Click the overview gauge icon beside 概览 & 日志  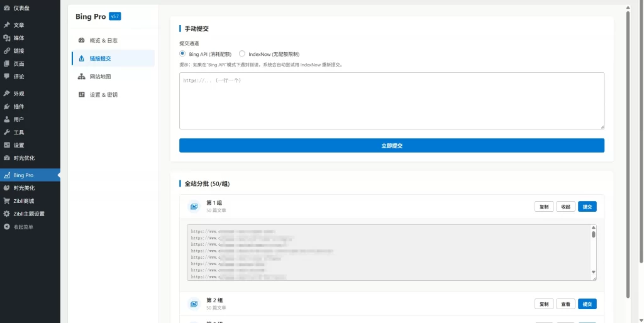82,40
